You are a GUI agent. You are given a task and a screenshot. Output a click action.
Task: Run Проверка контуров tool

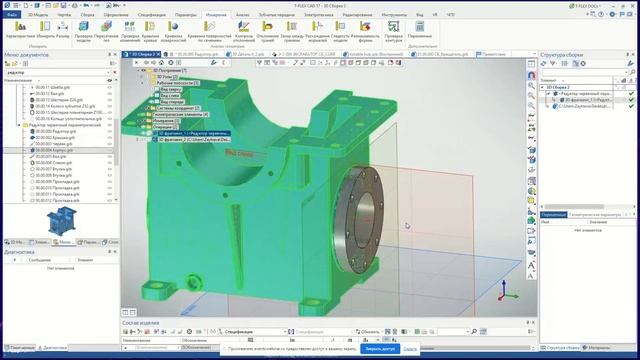393,31
